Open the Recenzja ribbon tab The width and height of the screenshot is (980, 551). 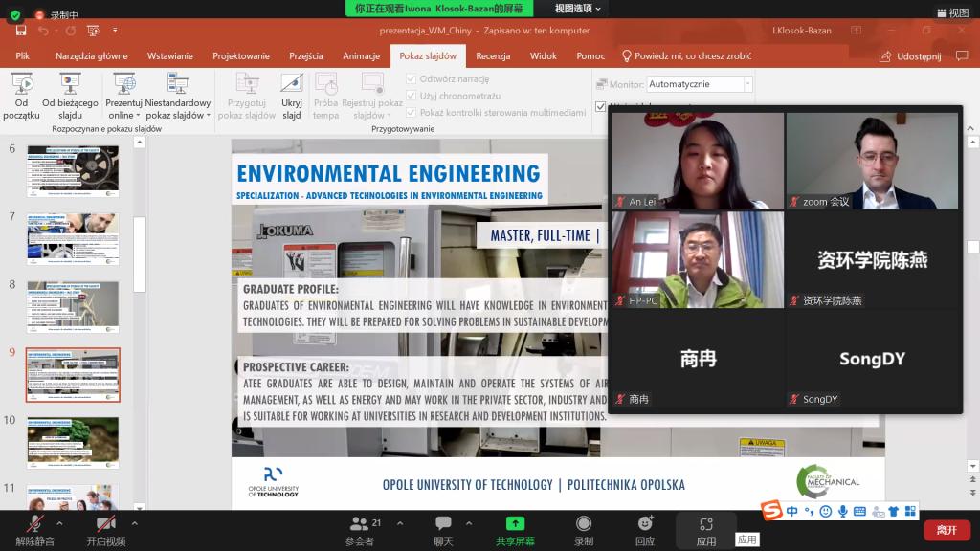[493, 56]
